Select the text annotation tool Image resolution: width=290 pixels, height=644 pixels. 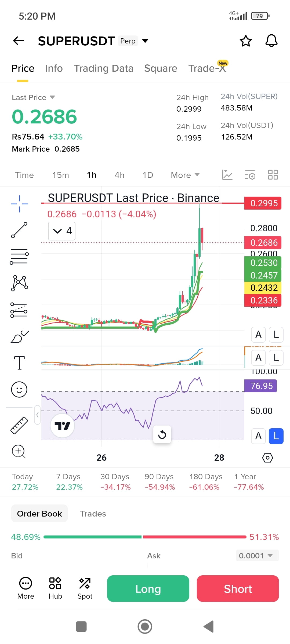tap(19, 363)
